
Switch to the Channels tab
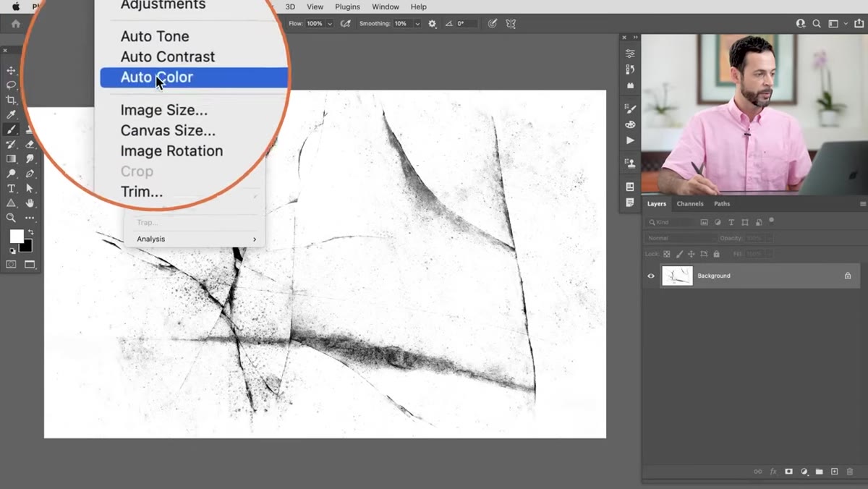tap(690, 204)
